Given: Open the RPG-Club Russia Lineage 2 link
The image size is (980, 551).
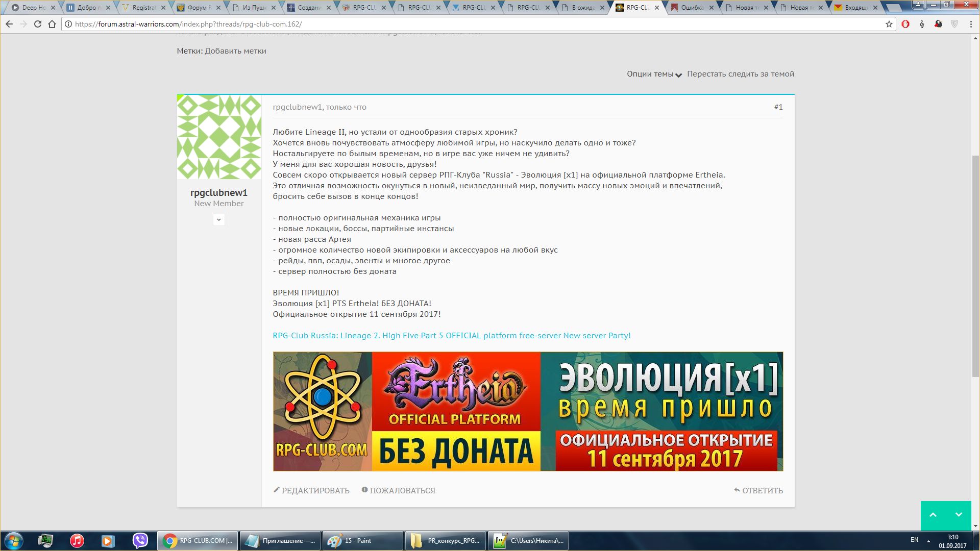Looking at the screenshot, I should 452,336.
